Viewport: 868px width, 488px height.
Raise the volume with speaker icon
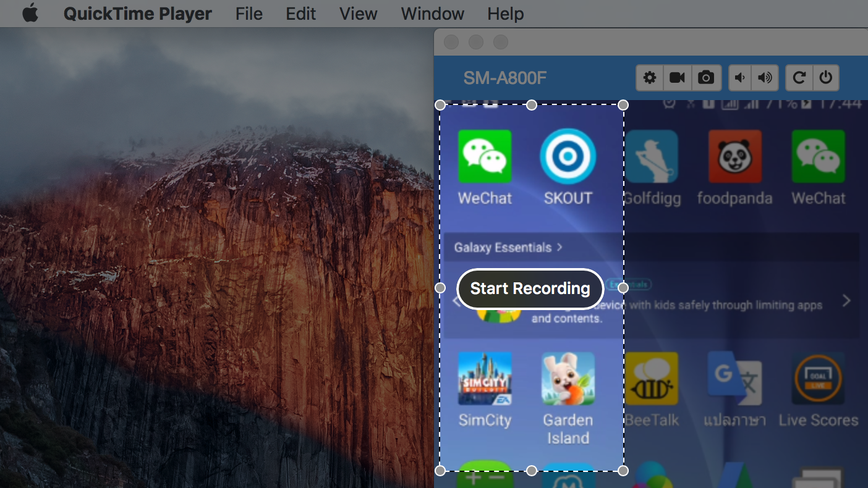[765, 78]
